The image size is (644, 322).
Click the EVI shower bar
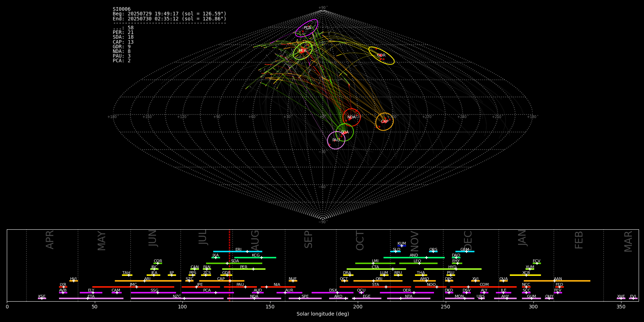(633, 298)
